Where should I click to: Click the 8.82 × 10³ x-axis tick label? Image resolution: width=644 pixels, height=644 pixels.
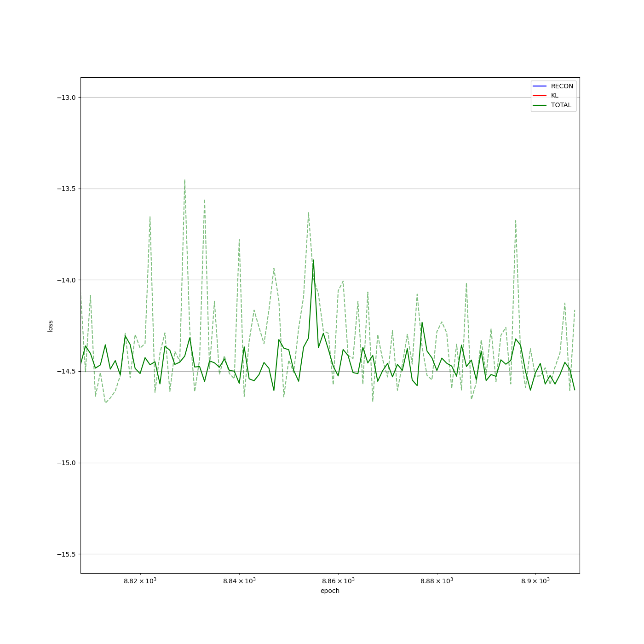140,581
